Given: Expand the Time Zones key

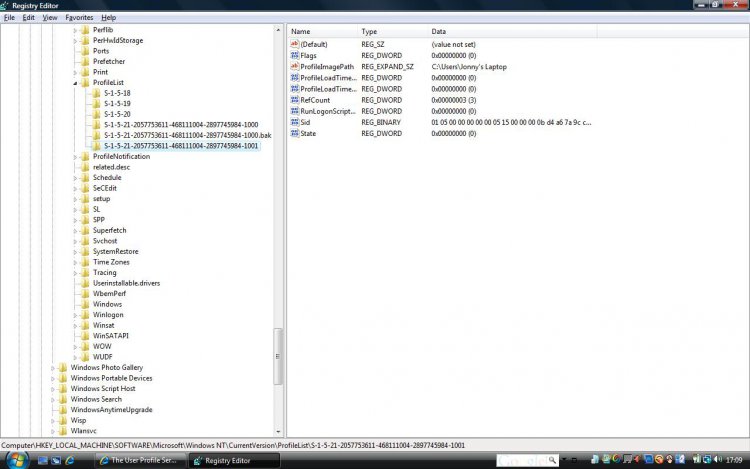Looking at the screenshot, I should click(x=75, y=262).
